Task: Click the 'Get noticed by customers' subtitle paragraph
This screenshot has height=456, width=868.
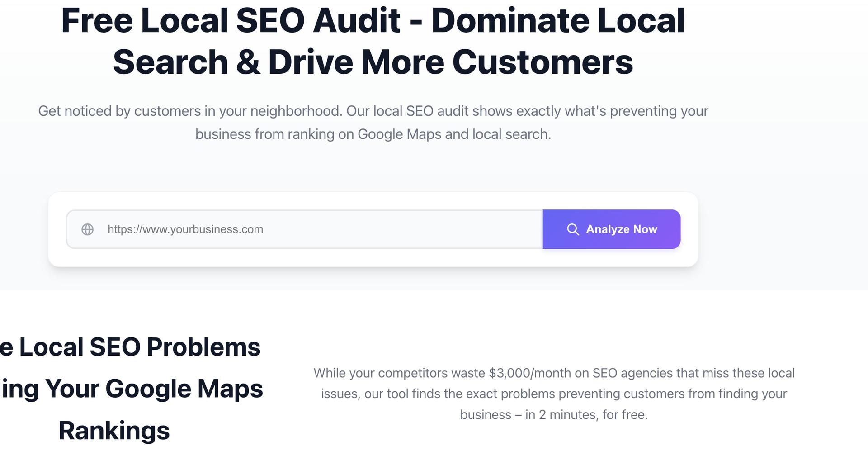Action: point(373,123)
